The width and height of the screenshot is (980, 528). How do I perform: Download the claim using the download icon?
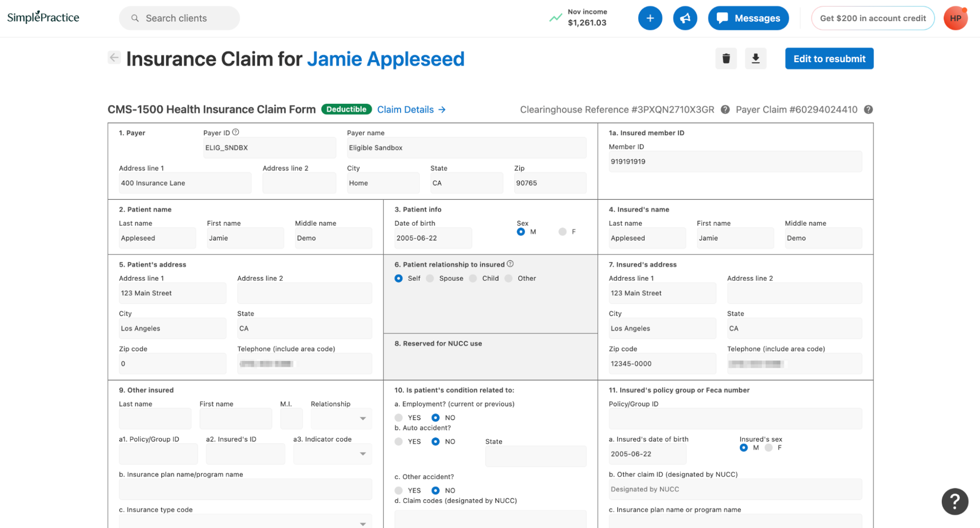pos(755,59)
